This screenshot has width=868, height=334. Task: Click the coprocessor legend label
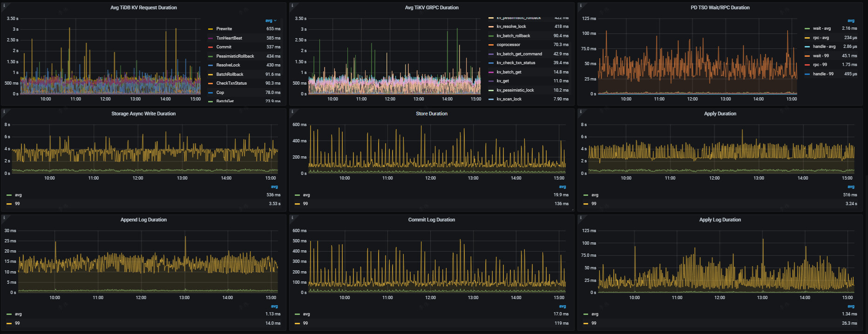coord(508,45)
